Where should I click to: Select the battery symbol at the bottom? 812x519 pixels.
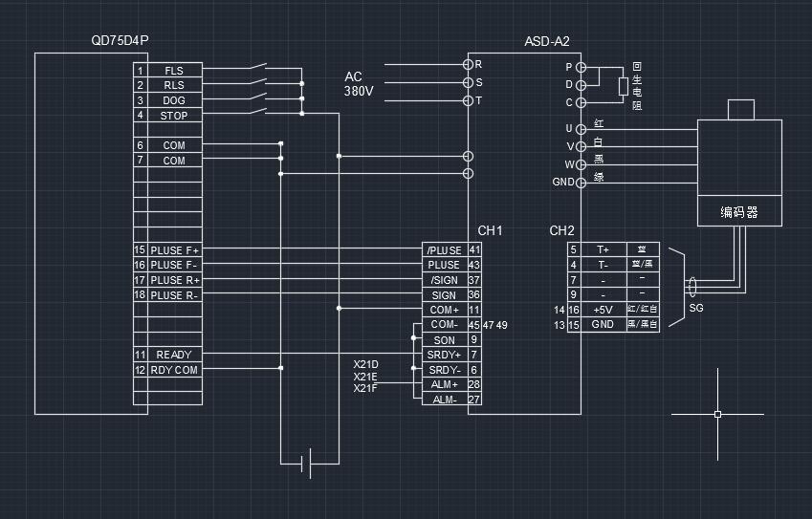(307, 465)
